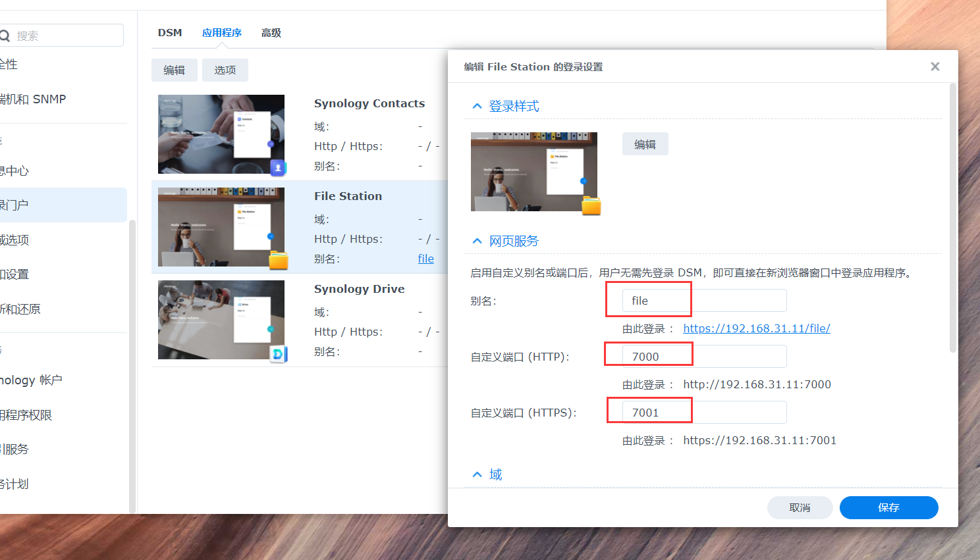Screen dimensions: 980x560
Task: Click the HTTP custom port field 7000
Action: [705, 357]
